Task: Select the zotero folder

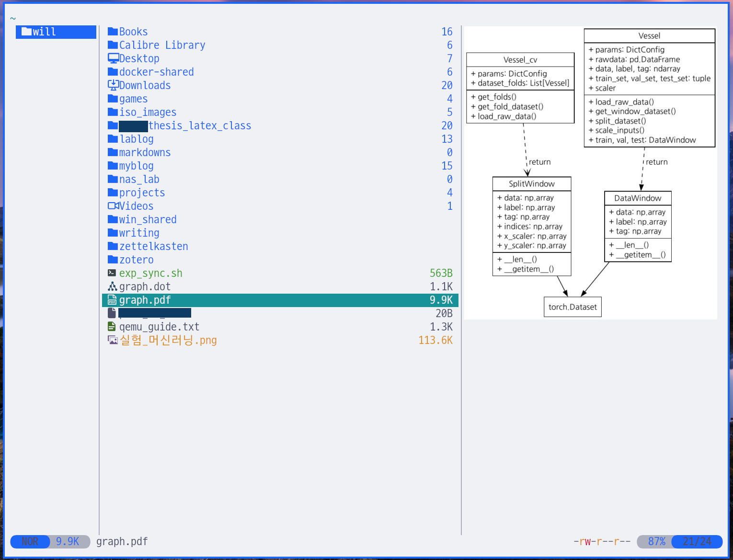Action: pos(136,260)
